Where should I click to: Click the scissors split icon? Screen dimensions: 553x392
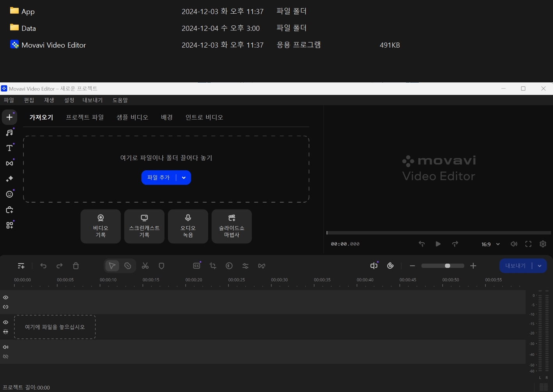(145, 266)
